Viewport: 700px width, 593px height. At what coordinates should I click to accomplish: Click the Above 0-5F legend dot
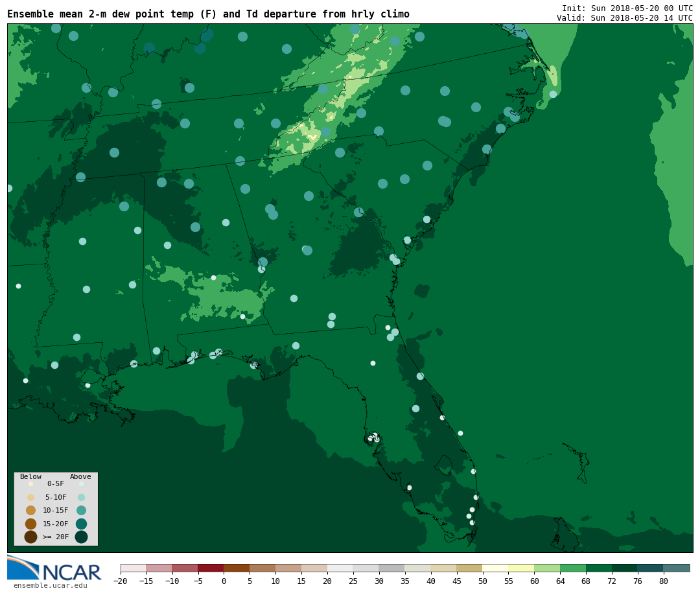tap(81, 483)
